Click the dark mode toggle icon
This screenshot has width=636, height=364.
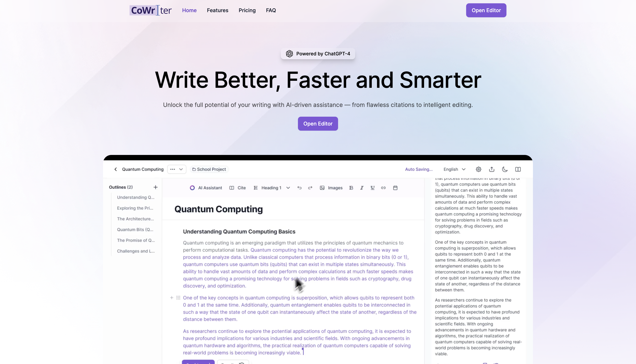tap(505, 169)
